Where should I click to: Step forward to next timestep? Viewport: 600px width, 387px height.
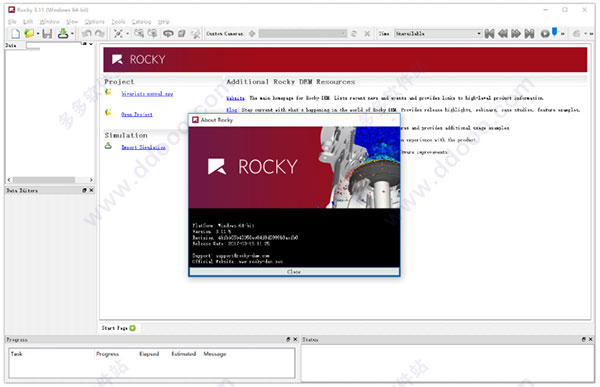pyautogui.click(x=516, y=34)
